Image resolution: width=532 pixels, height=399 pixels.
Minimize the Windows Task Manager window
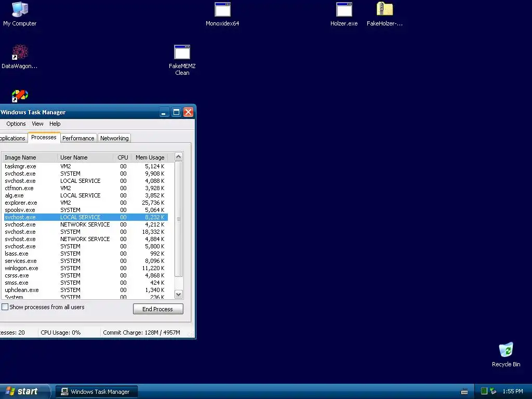(x=164, y=112)
